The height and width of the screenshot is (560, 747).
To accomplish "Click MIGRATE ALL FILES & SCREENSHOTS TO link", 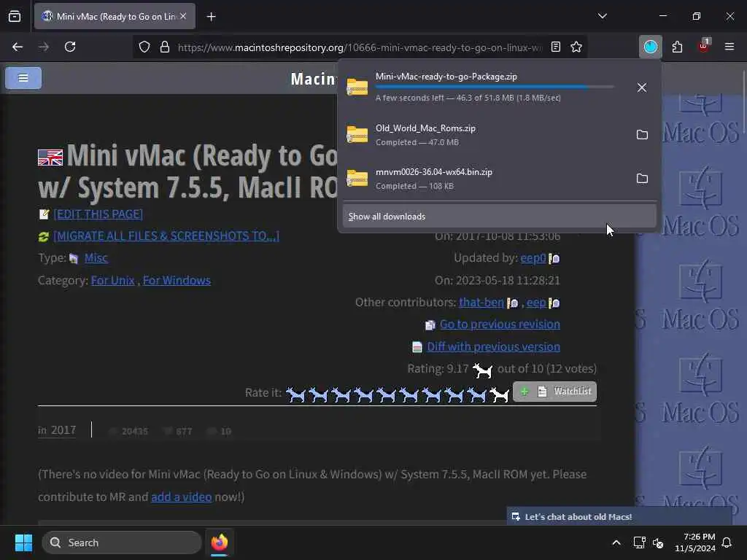I will pos(166,236).
